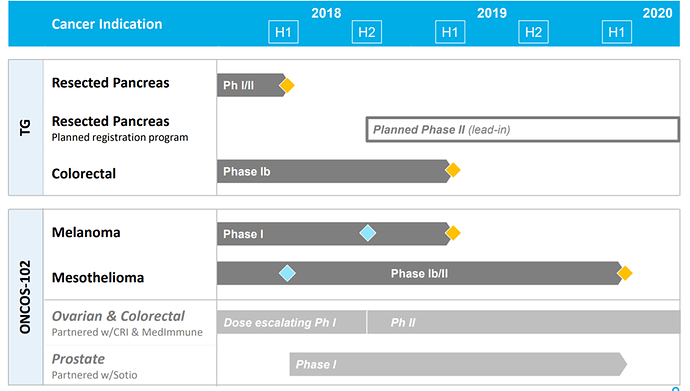The image size is (690, 391).
Task: Select the 2018 H2 box in header
Action: click(367, 32)
